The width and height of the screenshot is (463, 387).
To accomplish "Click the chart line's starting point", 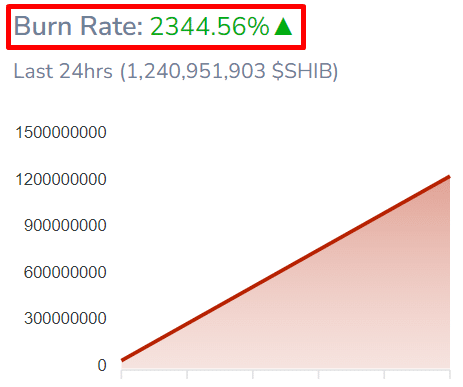I will pyautogui.click(x=122, y=360).
